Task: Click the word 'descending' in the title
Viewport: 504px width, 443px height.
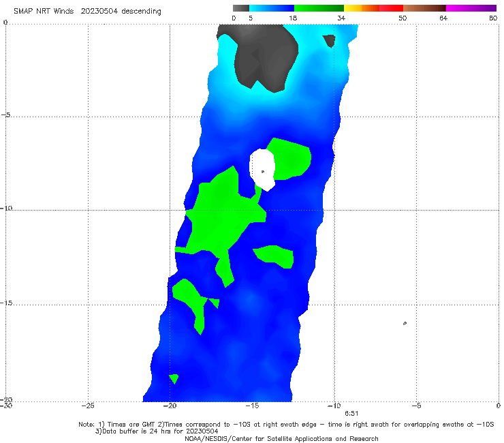Action: pos(141,12)
